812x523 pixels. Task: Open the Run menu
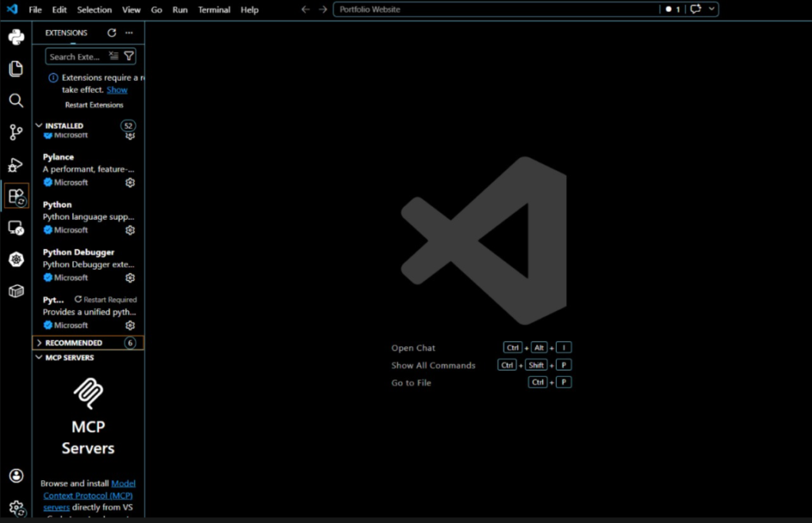[180, 10]
